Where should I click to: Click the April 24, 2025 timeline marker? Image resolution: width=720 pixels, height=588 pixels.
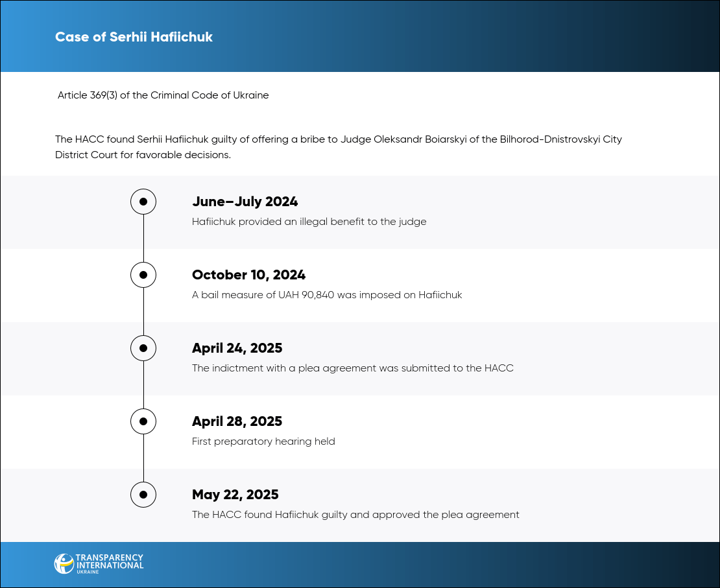[x=143, y=348]
